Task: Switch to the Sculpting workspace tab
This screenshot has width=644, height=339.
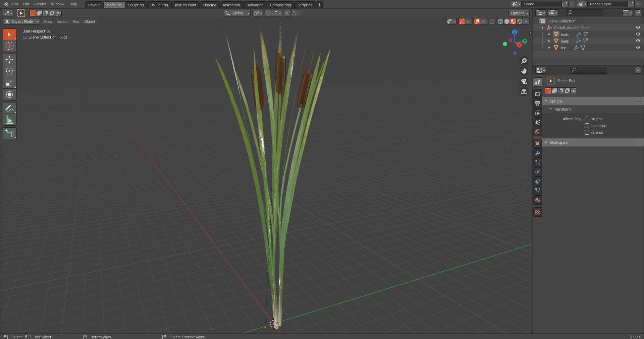Action: coord(136,5)
